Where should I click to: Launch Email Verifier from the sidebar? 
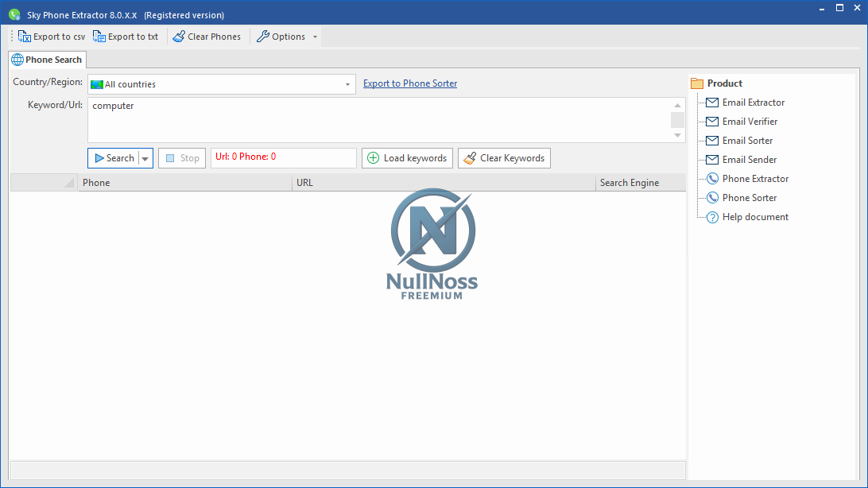tap(750, 122)
